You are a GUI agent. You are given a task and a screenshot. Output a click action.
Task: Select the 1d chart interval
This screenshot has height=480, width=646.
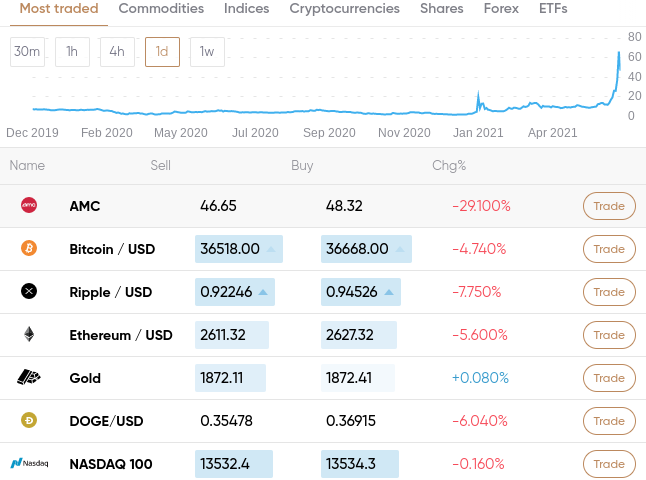coord(162,52)
